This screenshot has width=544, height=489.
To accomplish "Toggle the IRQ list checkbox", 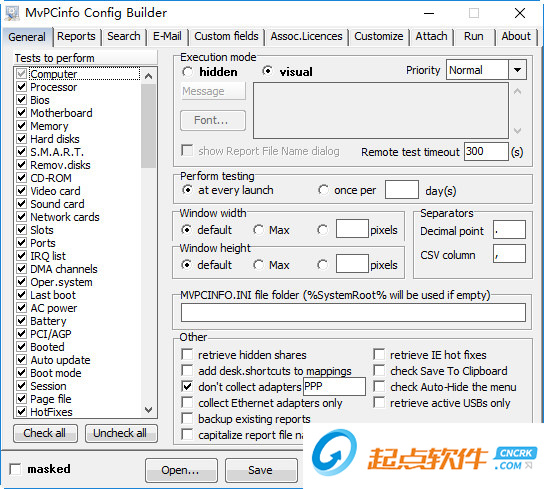I will click(x=22, y=256).
